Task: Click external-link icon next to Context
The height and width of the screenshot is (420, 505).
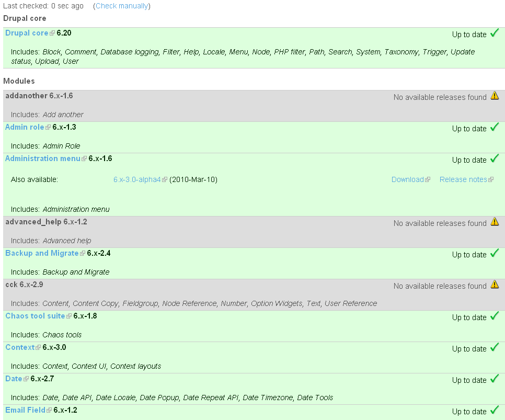Action: point(38,347)
